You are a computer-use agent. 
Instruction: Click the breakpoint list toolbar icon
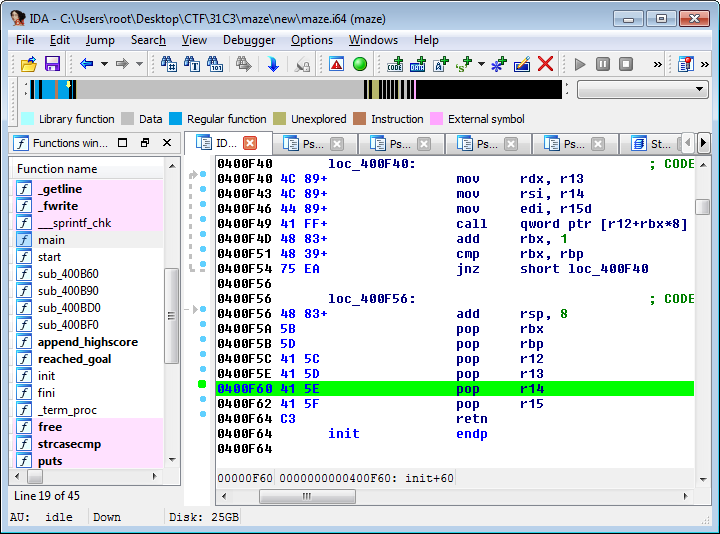[686, 64]
